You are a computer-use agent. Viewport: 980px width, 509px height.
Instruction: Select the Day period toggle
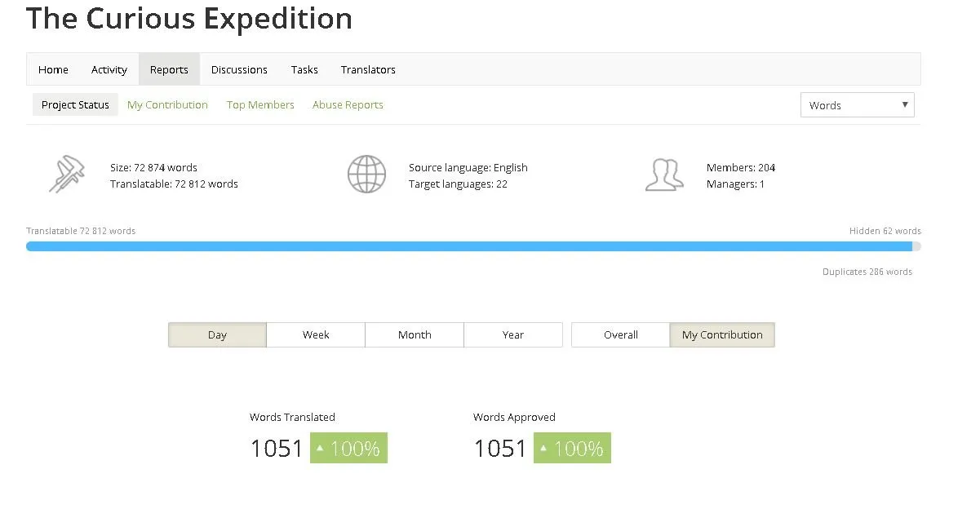point(217,334)
